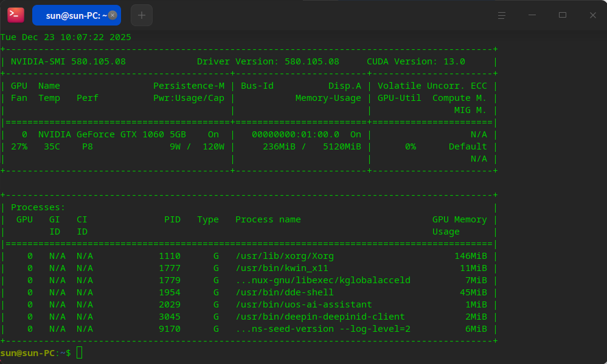Click the fan speed value '27%'
607x364 pixels.
click(x=19, y=146)
